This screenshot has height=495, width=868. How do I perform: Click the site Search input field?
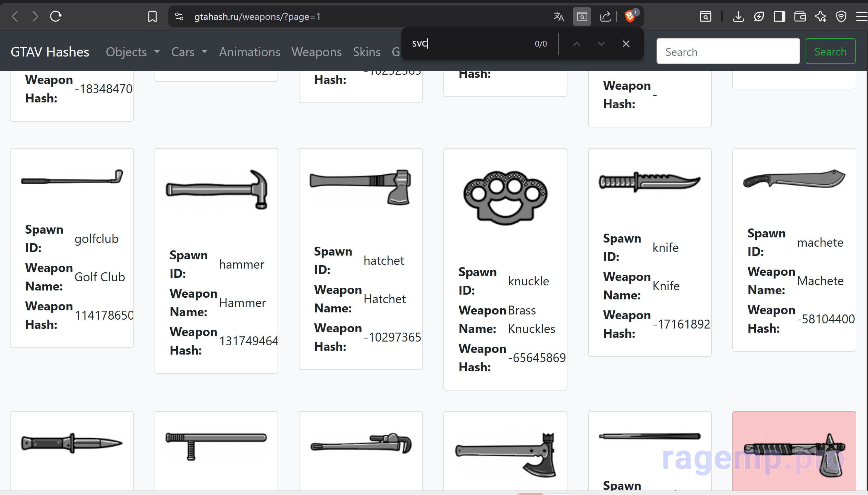click(728, 52)
